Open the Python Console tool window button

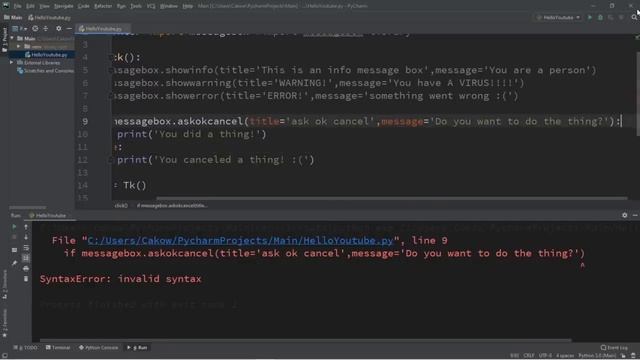98,348
